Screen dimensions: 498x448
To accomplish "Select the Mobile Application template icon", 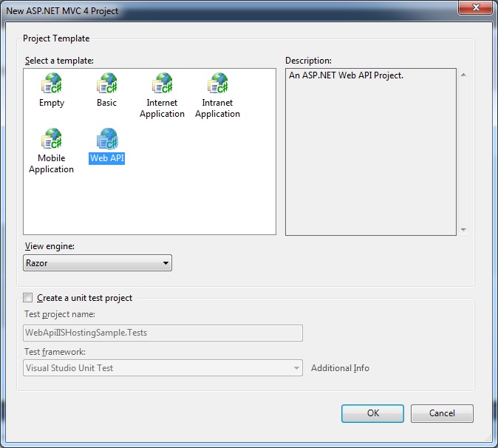I will 52,138.
